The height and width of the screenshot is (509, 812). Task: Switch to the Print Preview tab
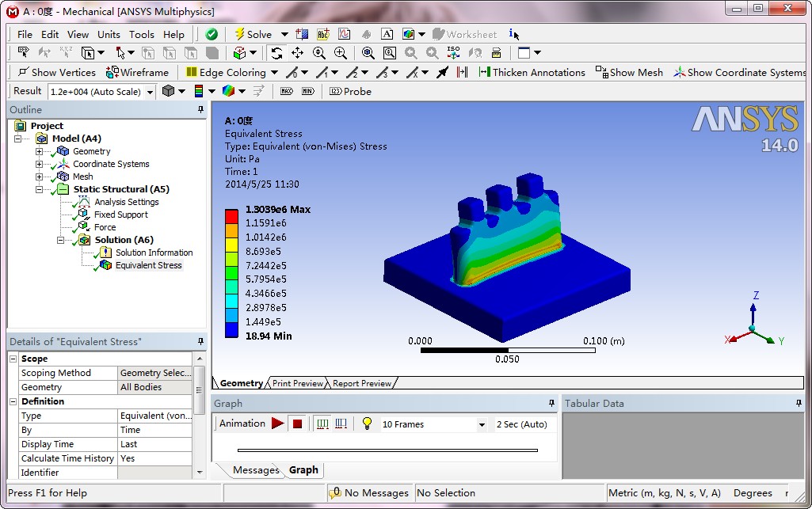pyautogui.click(x=298, y=383)
